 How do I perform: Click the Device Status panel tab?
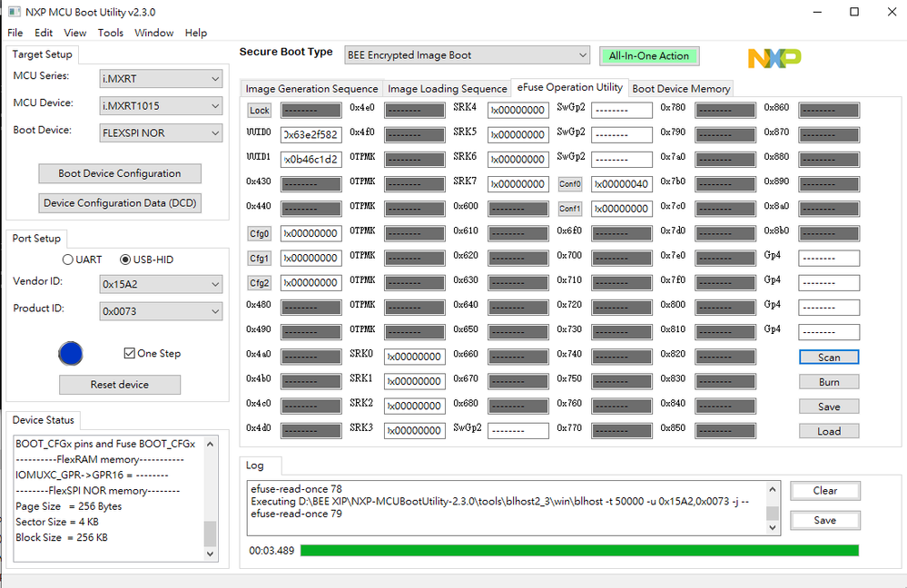(x=44, y=420)
